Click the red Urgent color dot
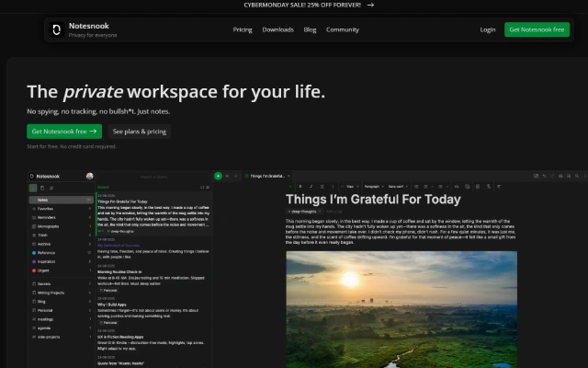The width and height of the screenshot is (588, 368). click(x=34, y=270)
